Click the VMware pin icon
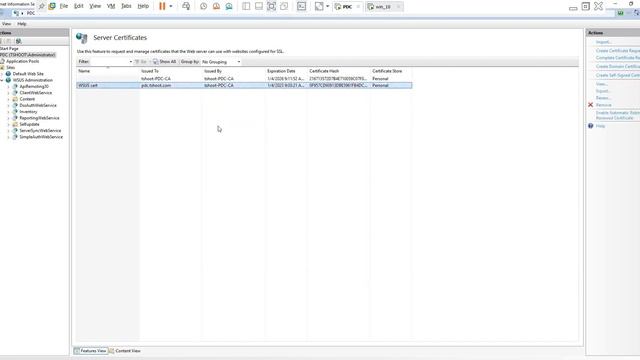The height and width of the screenshot is (360, 640). 42,6
